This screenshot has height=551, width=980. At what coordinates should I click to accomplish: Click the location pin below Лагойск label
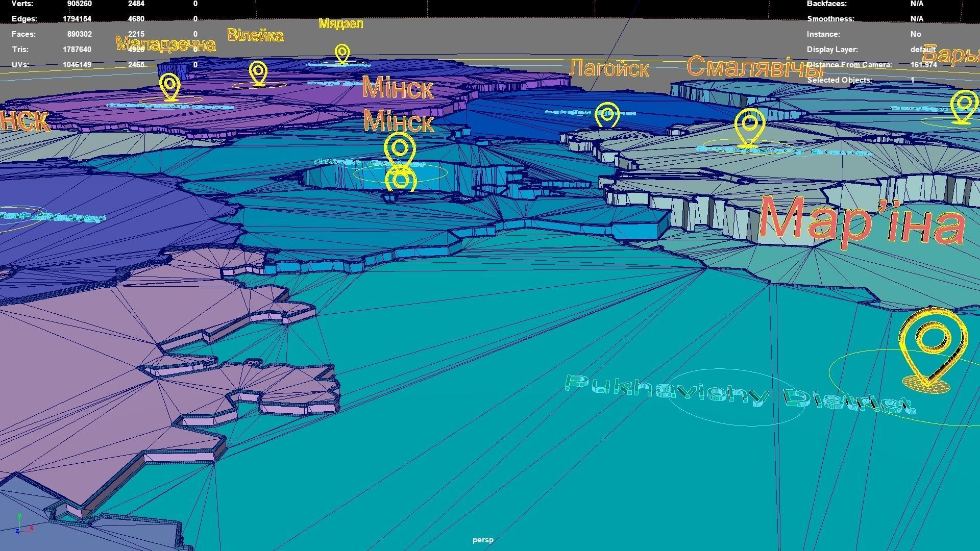tap(607, 114)
